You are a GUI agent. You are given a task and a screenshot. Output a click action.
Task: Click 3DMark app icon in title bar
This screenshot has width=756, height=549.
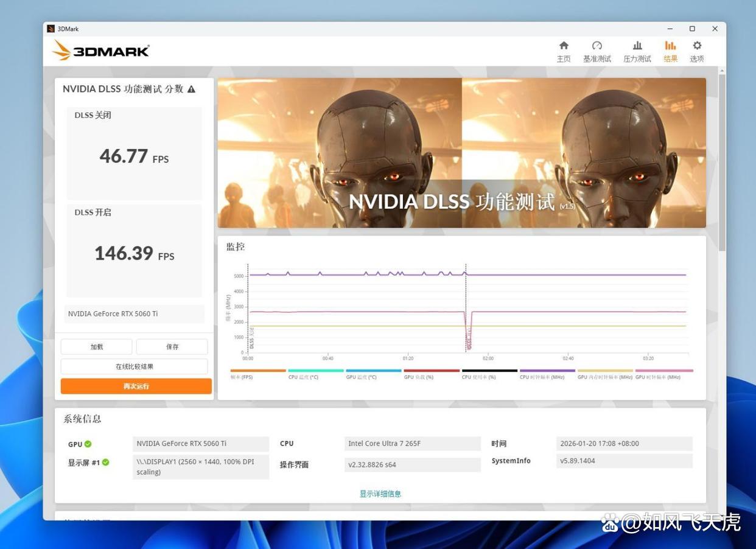point(51,29)
